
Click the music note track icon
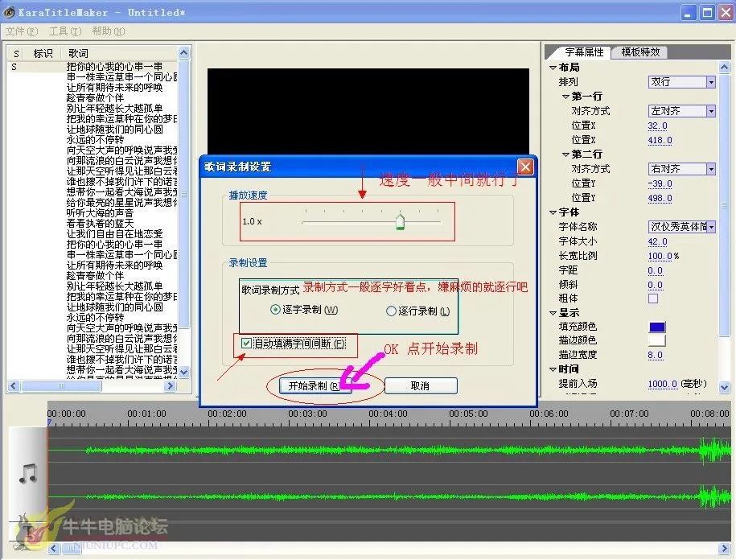(x=27, y=471)
